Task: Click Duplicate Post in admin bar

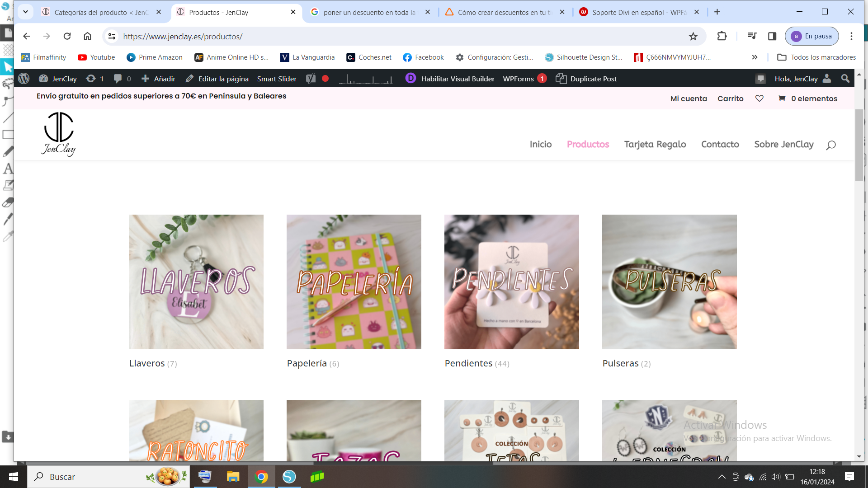Action: (586, 79)
